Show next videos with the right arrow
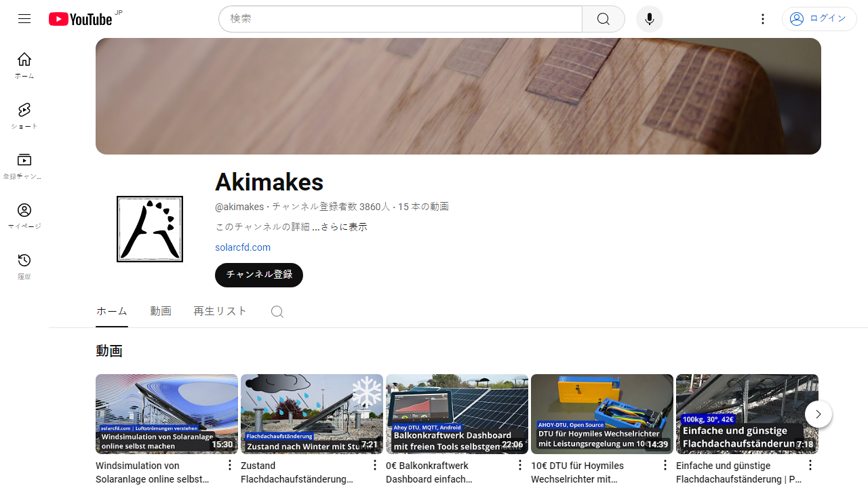This screenshot has width=868, height=488. tap(818, 414)
